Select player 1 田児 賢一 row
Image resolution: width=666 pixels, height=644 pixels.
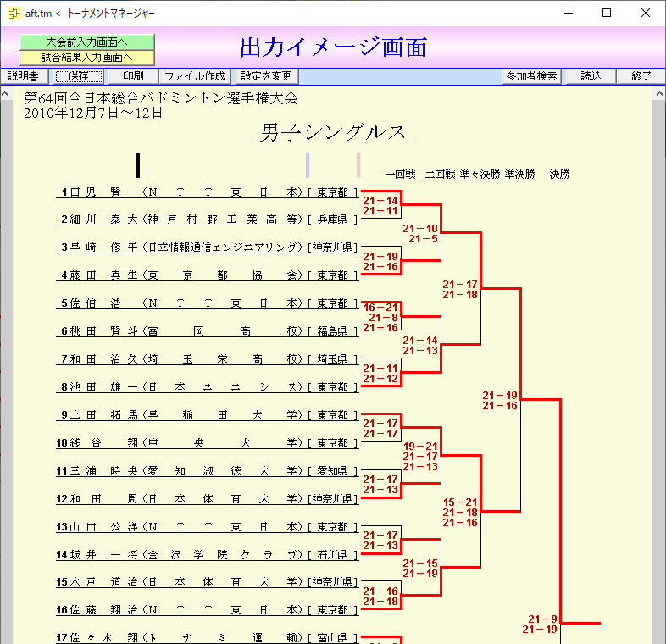point(208,192)
